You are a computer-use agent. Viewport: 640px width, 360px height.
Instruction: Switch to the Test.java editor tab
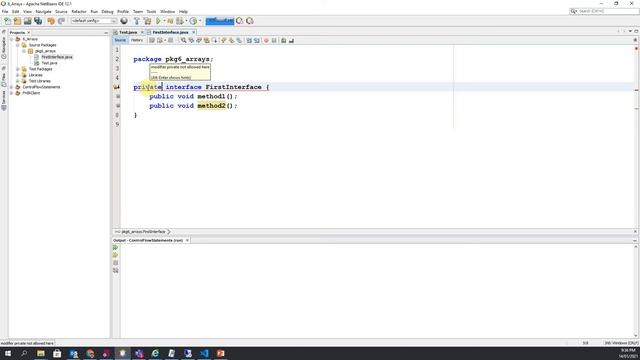coord(128,32)
